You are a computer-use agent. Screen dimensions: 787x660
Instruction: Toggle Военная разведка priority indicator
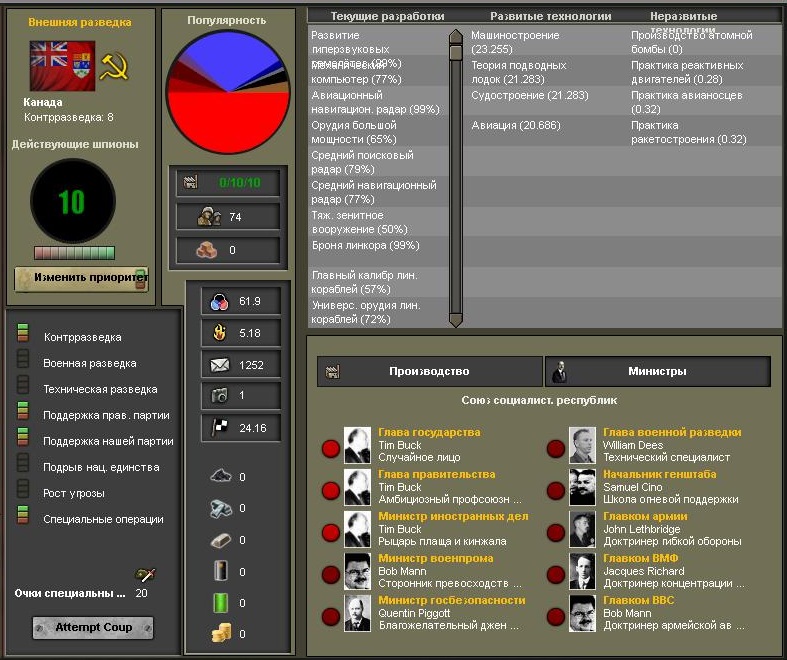coord(23,359)
